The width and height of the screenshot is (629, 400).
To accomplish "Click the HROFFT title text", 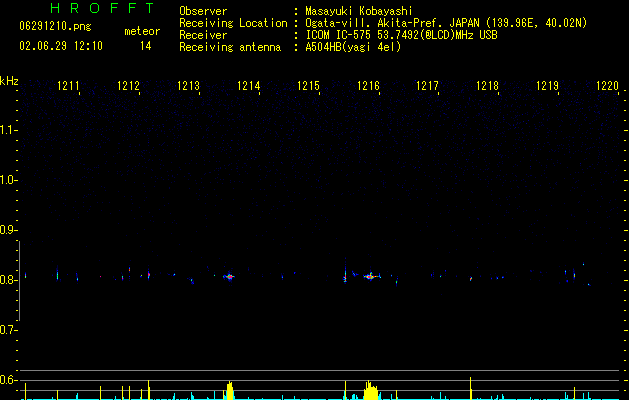I will (103, 8).
